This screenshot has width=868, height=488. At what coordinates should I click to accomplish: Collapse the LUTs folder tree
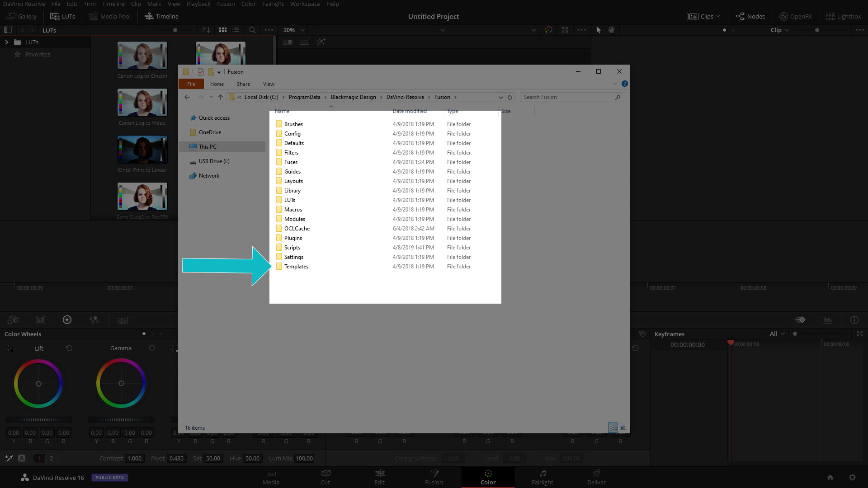pyautogui.click(x=6, y=42)
